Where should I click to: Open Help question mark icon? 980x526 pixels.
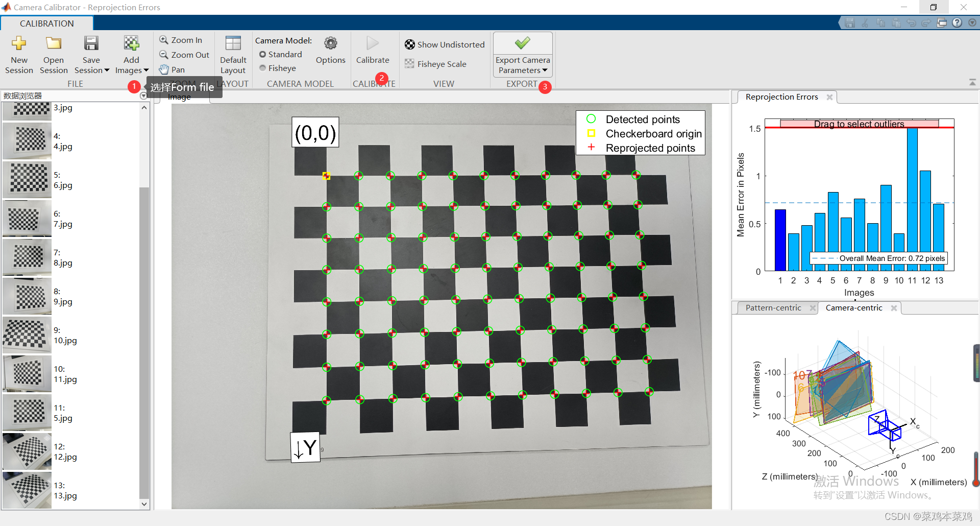click(957, 22)
